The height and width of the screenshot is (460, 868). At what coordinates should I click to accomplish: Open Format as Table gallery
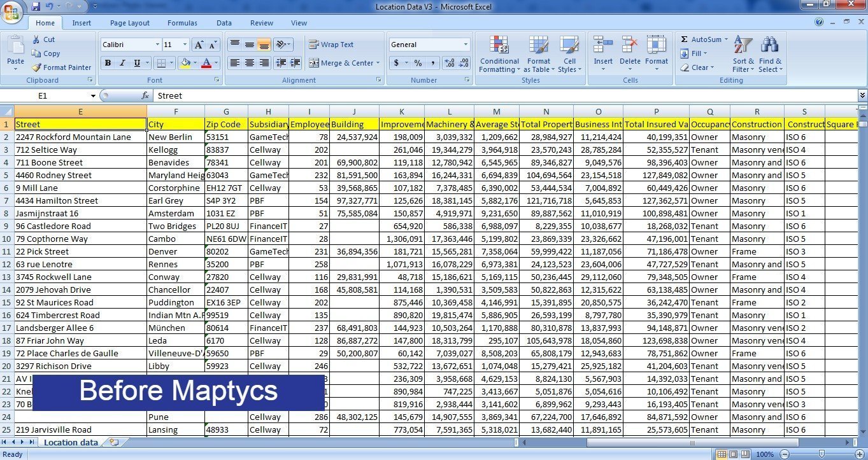coord(539,54)
